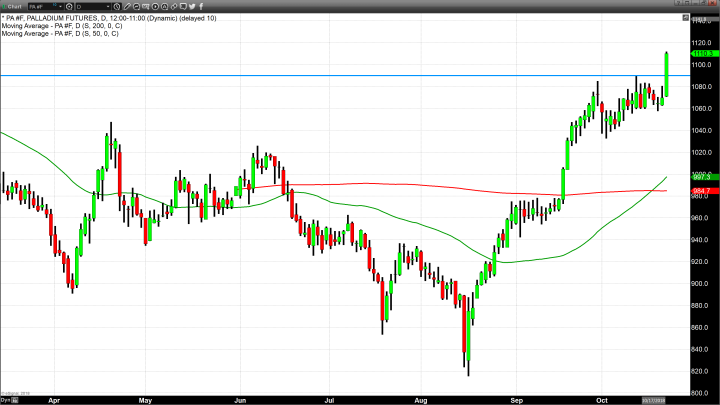Click the clock time settings icon

117,6
